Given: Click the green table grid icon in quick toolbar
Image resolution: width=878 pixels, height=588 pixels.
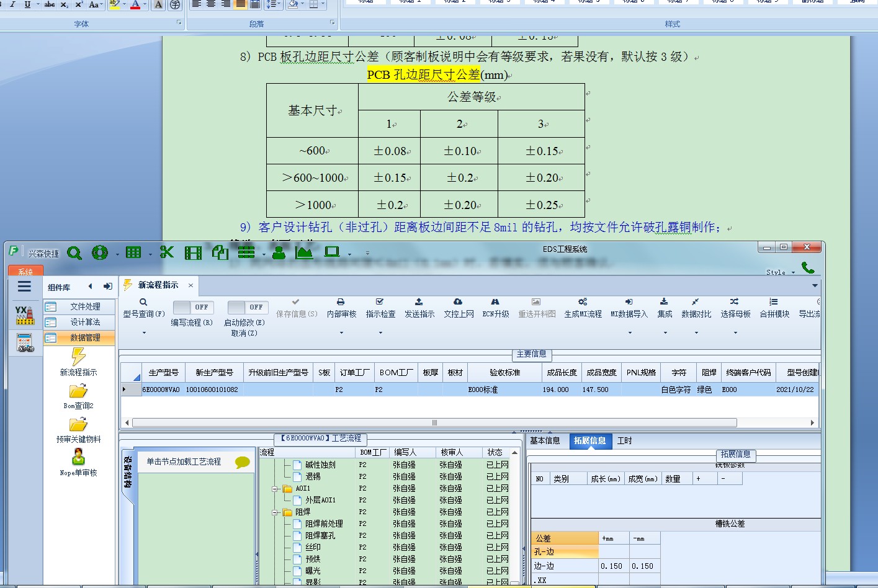Looking at the screenshot, I should pyautogui.click(x=133, y=252).
